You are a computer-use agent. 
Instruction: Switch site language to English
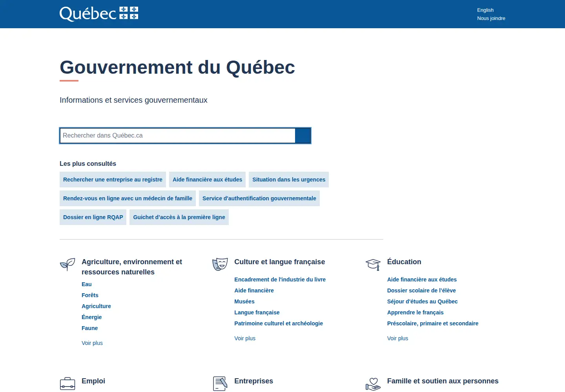(485, 10)
